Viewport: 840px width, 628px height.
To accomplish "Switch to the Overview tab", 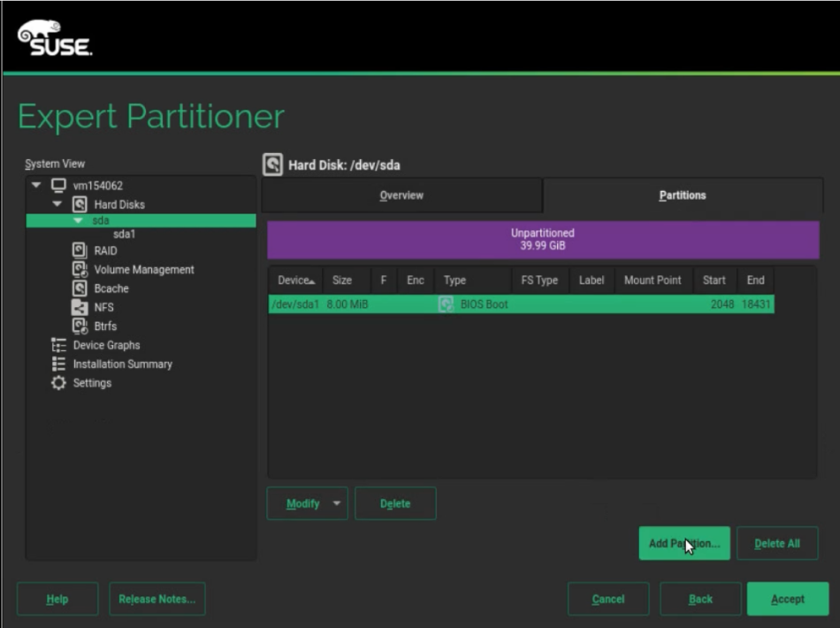I will [401, 195].
